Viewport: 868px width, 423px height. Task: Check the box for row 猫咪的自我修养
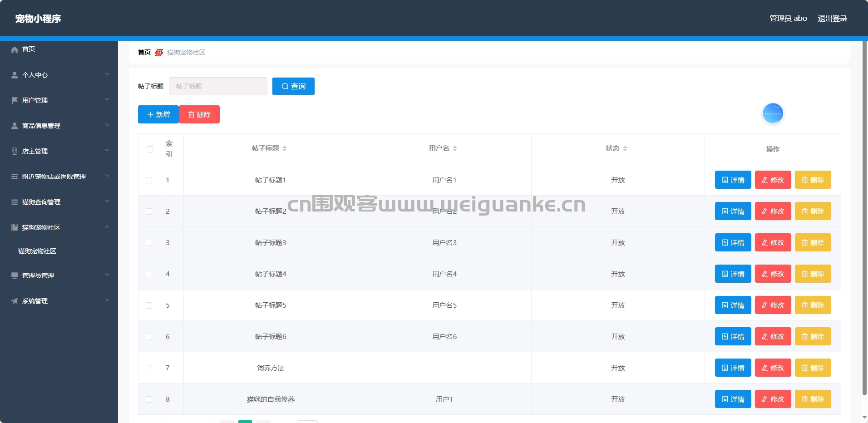[149, 399]
